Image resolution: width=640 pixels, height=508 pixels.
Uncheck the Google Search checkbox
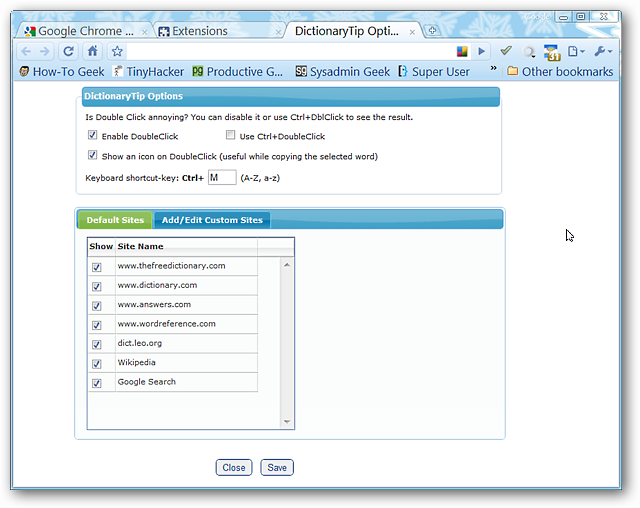97,384
